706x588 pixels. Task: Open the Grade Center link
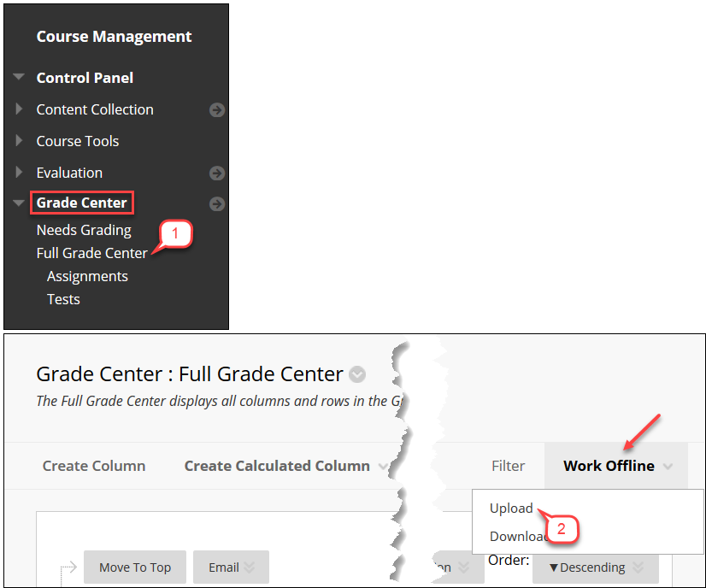(x=81, y=203)
